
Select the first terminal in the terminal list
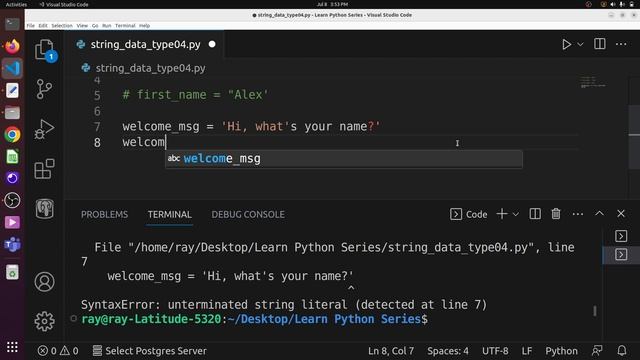click(621, 236)
